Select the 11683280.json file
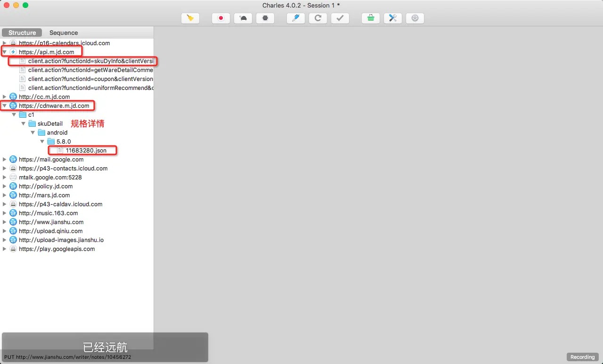 [x=86, y=150]
